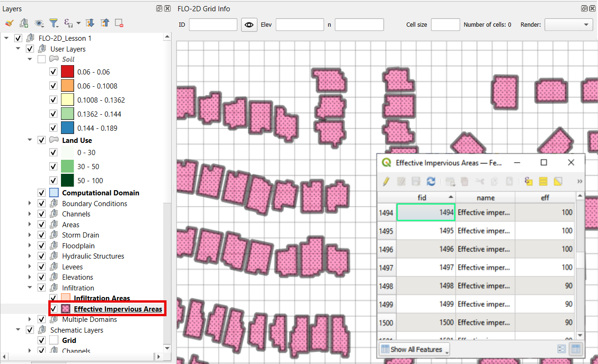The width and height of the screenshot is (598, 364).
Task: Collapse the Land Use layer legend
Action: pos(30,140)
